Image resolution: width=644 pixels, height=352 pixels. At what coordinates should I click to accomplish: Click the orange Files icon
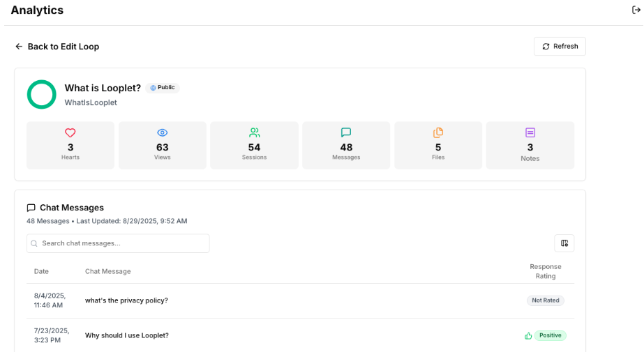(x=438, y=132)
